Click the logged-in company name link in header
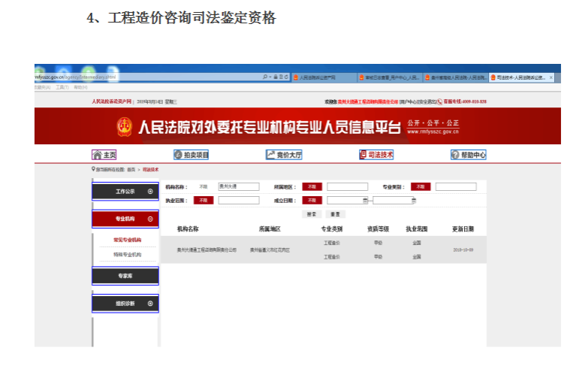The image size is (588, 372). click(368, 101)
